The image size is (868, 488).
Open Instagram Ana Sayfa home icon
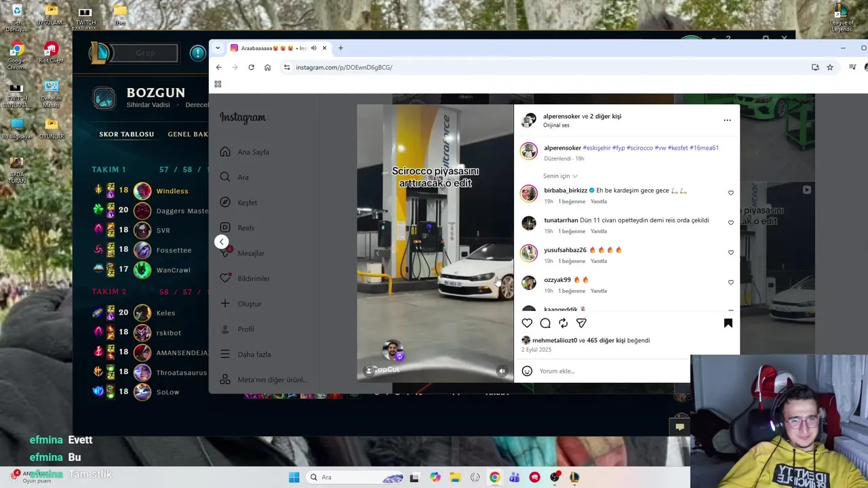pos(225,152)
